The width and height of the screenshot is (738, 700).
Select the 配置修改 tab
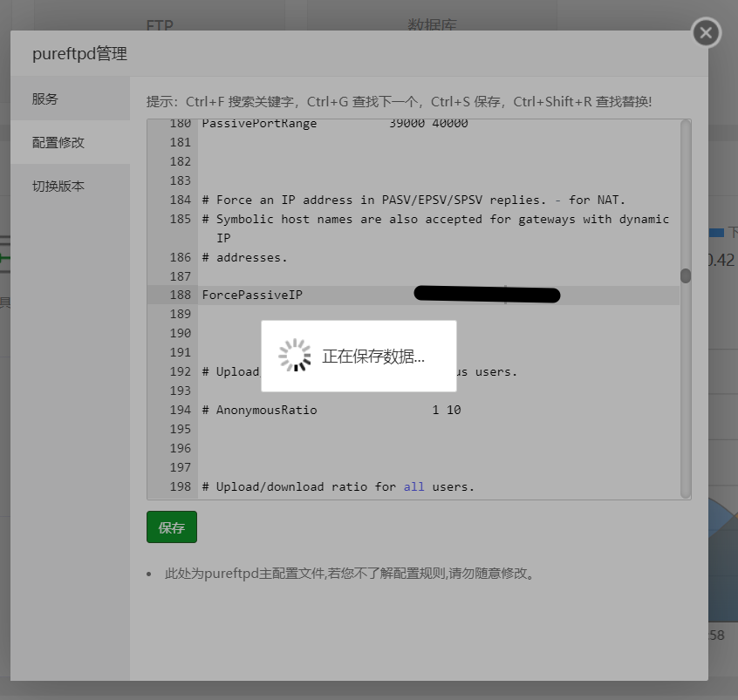coord(70,142)
